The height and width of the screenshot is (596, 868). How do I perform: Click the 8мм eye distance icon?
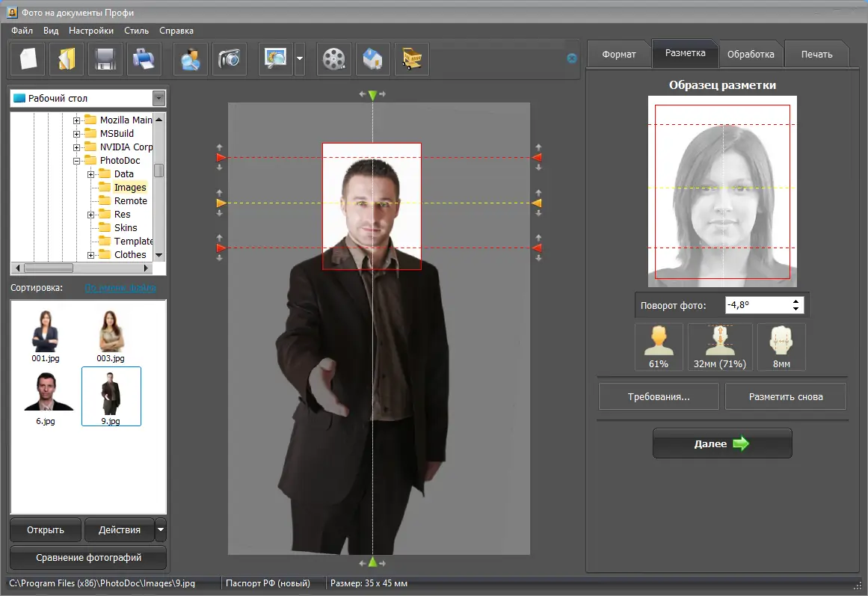coord(781,346)
